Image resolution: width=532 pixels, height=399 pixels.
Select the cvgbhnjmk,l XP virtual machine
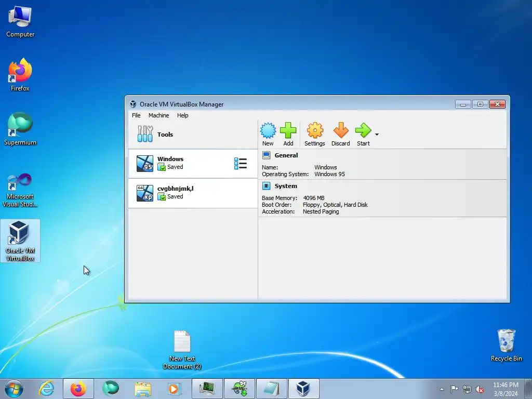(x=193, y=193)
